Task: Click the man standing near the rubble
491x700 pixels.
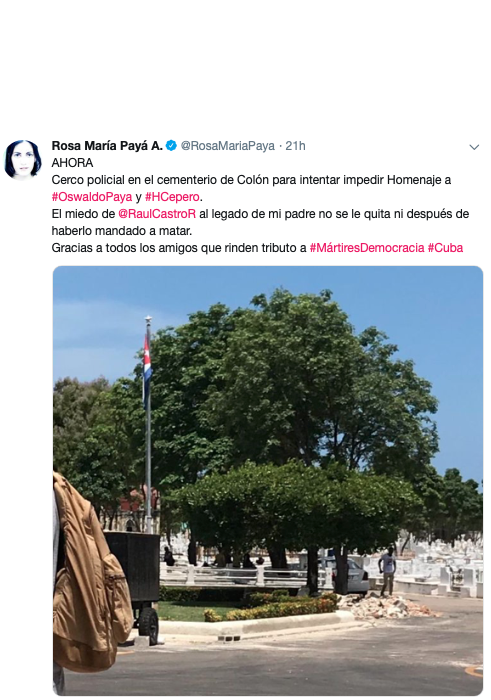Action: click(387, 572)
